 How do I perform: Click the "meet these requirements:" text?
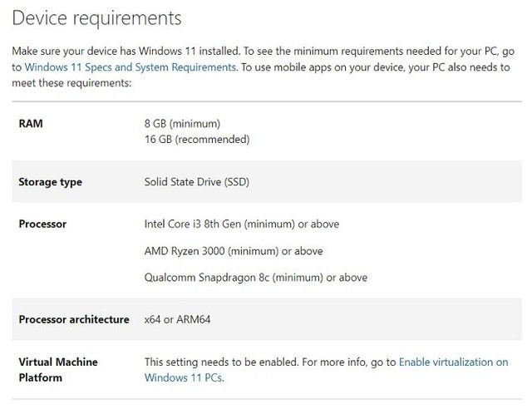tap(71, 83)
